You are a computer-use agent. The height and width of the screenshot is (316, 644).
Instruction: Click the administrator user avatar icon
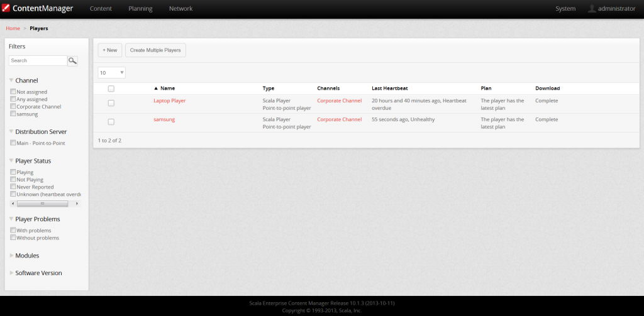592,8
